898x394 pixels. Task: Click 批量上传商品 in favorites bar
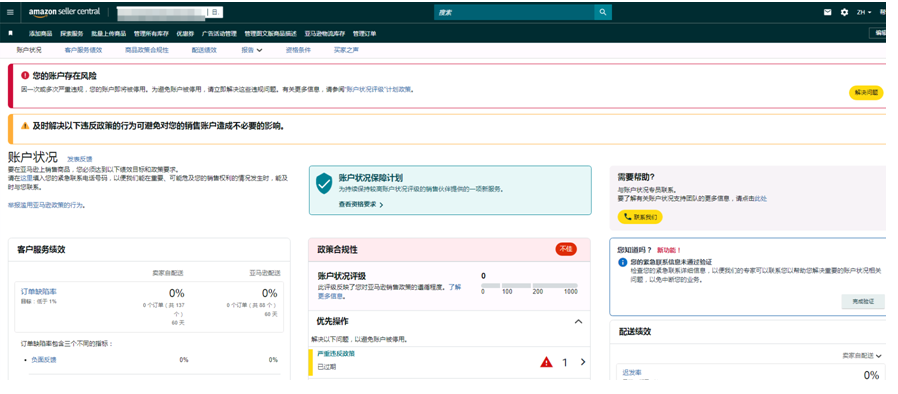point(109,34)
